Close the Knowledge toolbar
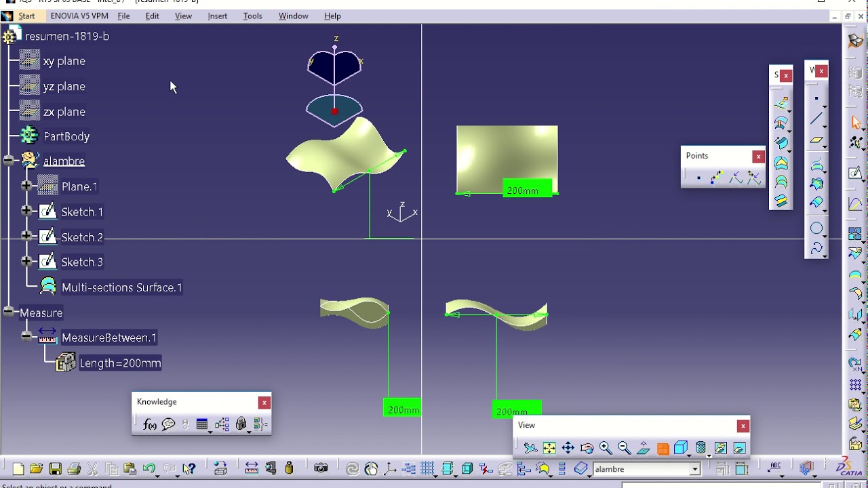The image size is (868, 488). click(x=264, y=403)
